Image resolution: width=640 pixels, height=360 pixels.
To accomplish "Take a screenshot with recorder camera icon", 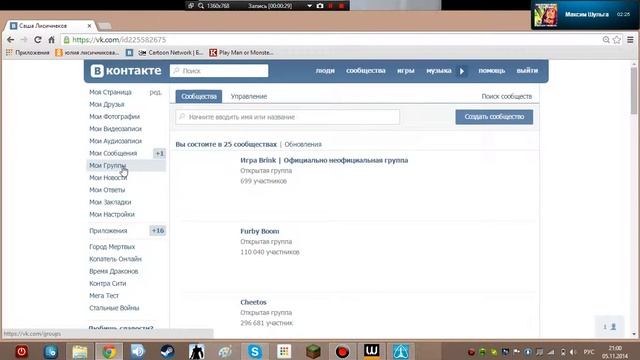I will pyautogui.click(x=320, y=6).
